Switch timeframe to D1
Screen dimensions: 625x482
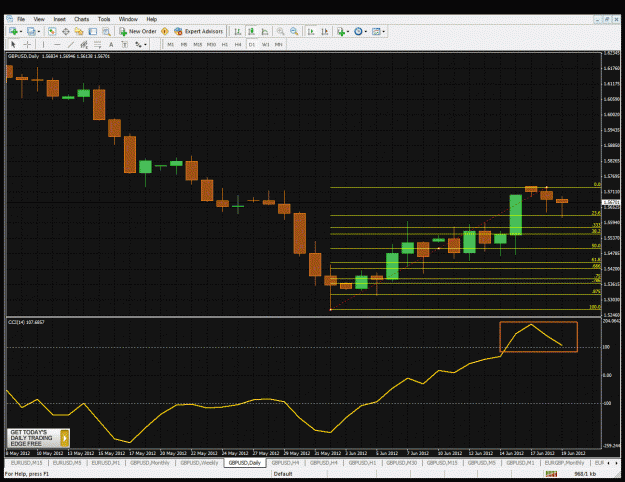point(252,44)
